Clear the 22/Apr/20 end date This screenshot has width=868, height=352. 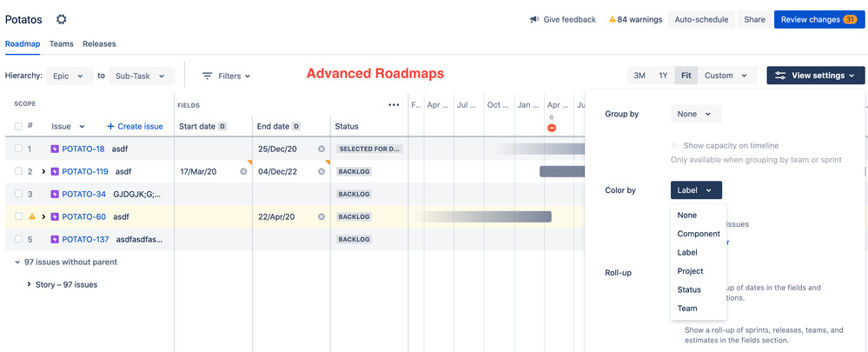click(321, 217)
